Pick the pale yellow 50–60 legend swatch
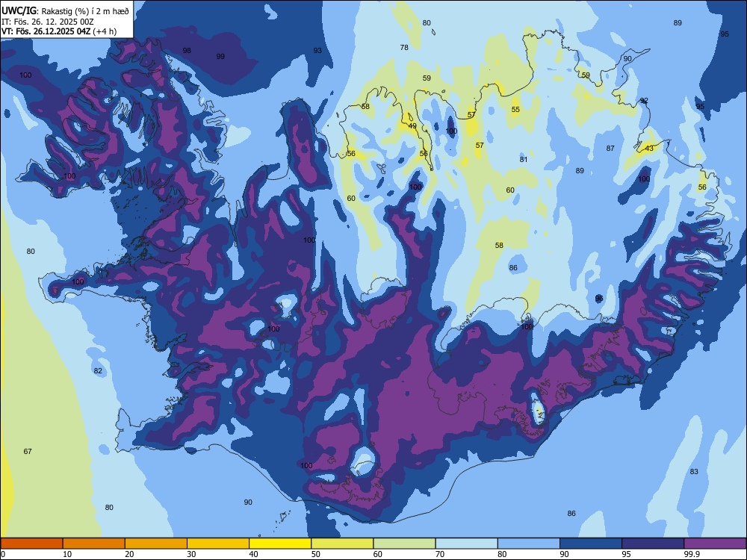747x560 pixels. point(342,544)
